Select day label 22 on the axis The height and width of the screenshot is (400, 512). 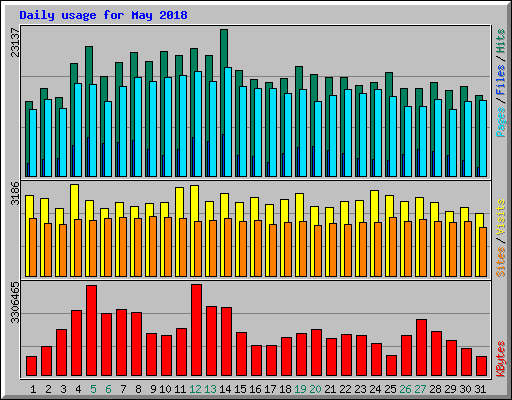(x=345, y=389)
